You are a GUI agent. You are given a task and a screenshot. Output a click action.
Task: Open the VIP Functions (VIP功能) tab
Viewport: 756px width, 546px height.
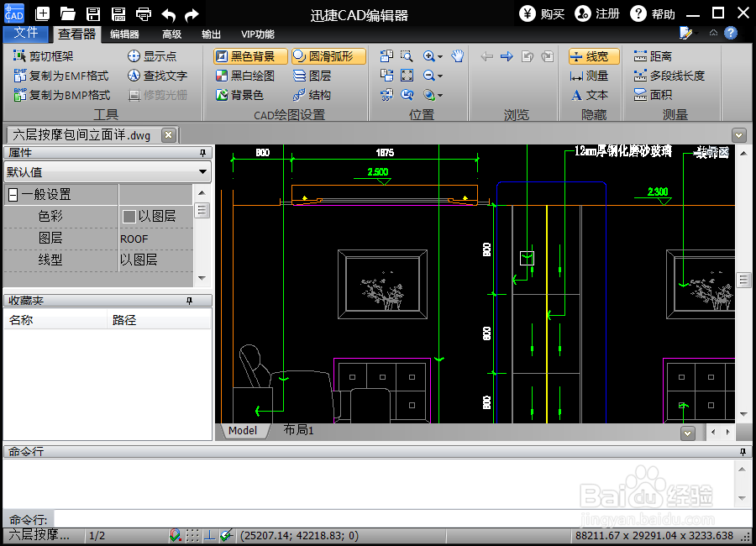pos(258,34)
